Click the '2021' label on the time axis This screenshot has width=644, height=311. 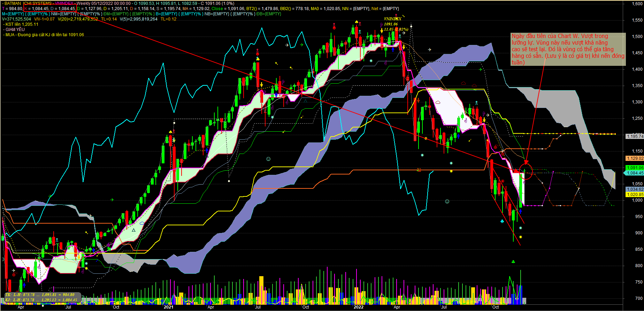[x=169, y=307]
